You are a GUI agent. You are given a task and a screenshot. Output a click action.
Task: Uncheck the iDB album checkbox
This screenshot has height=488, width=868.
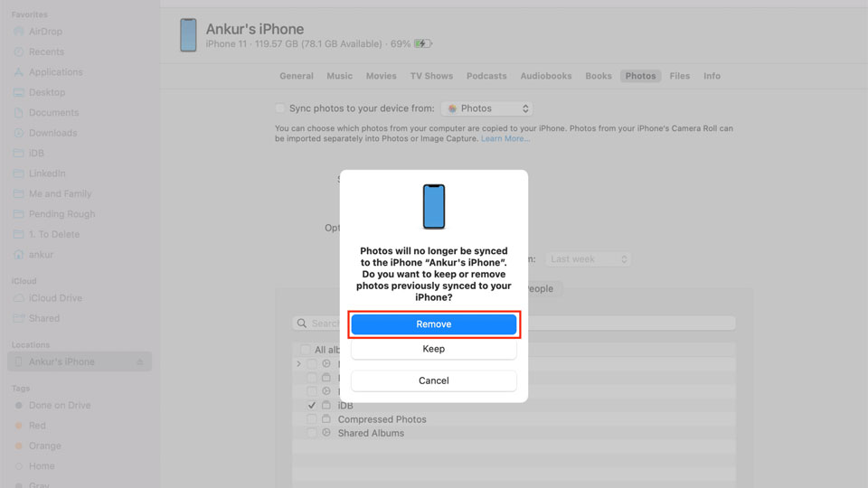click(x=312, y=406)
